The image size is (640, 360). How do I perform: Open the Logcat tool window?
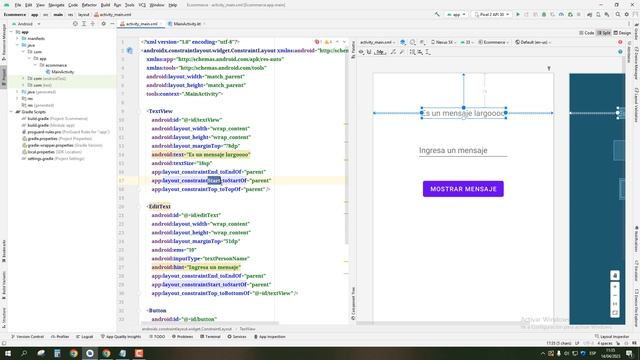(x=84, y=337)
